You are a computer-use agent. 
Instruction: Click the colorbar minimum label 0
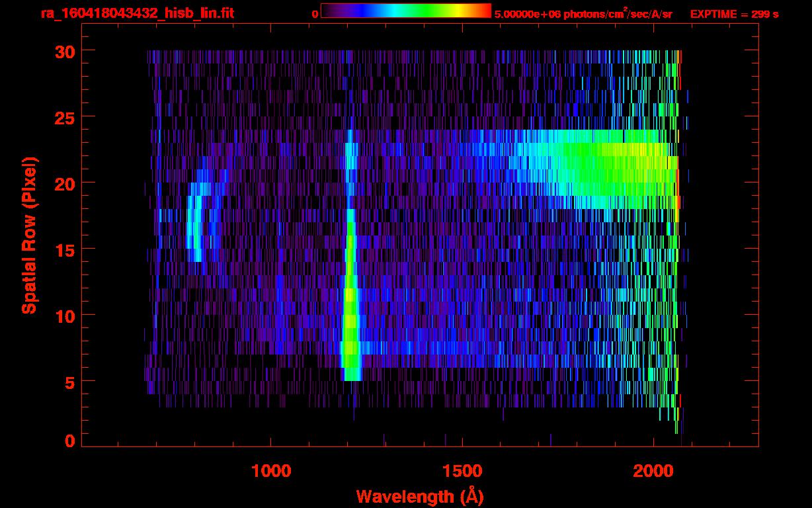point(315,14)
